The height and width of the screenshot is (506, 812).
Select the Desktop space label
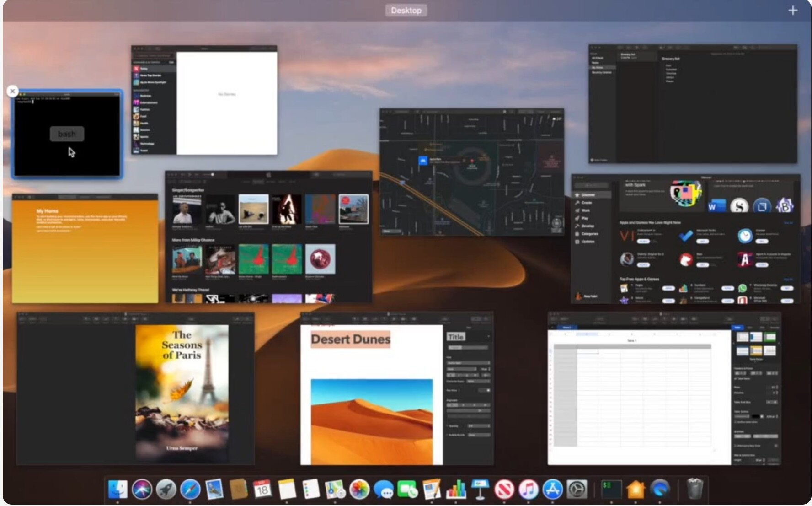coord(406,10)
